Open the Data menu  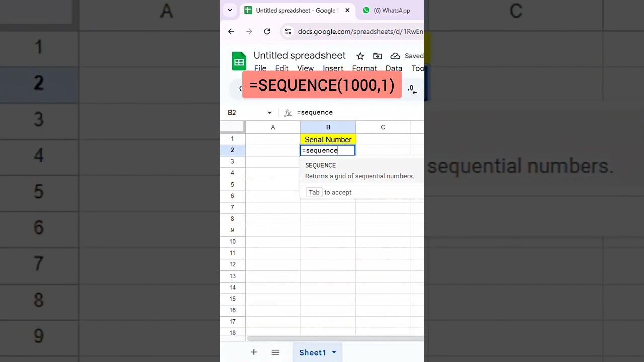[x=394, y=68]
